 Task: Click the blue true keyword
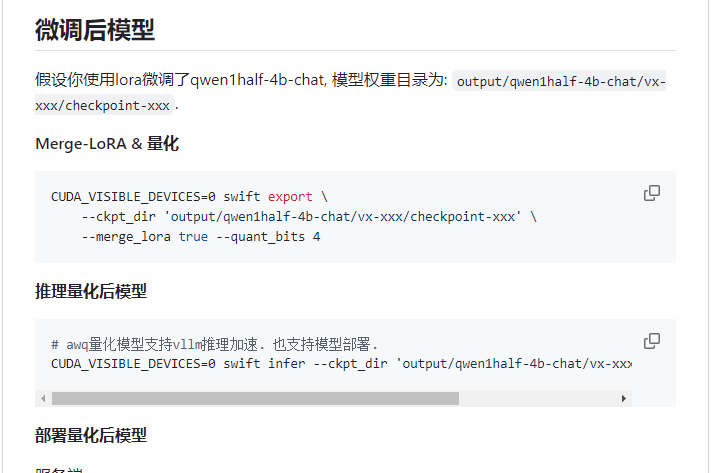[193, 236]
